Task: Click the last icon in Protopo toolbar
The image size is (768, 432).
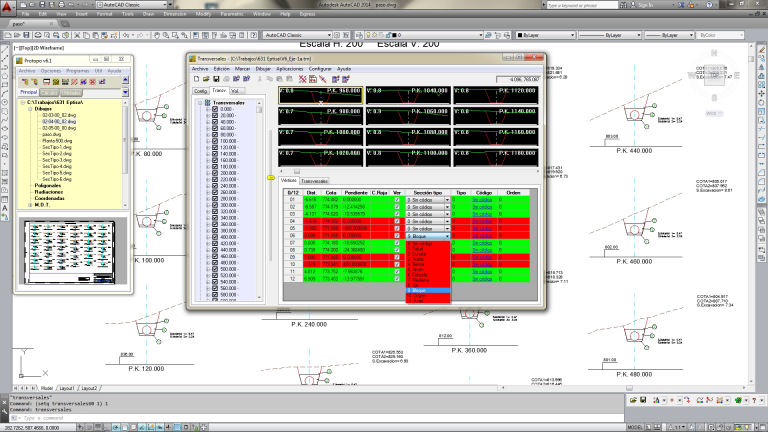Action: [102, 82]
